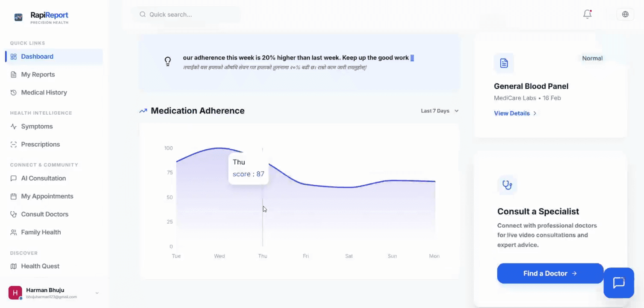The image size is (644, 308).
Task: Click the Normal status badge
Action: click(x=592, y=58)
